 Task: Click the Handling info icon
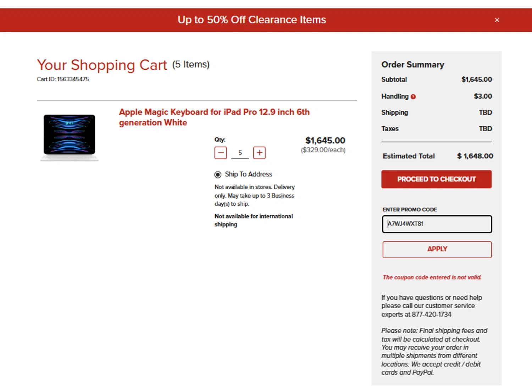[413, 96]
